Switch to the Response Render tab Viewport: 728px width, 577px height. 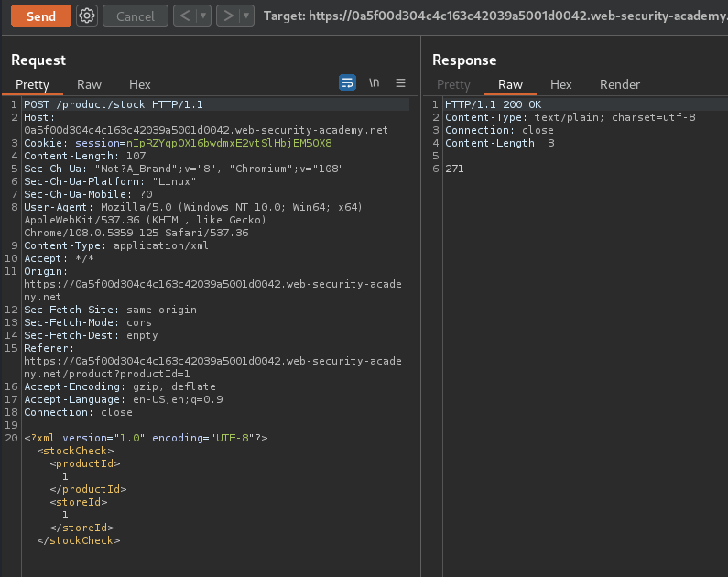pos(620,84)
